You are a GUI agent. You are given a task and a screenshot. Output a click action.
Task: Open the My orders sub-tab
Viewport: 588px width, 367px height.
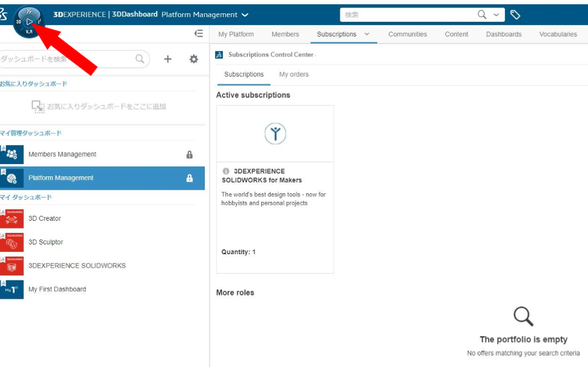pyautogui.click(x=294, y=74)
